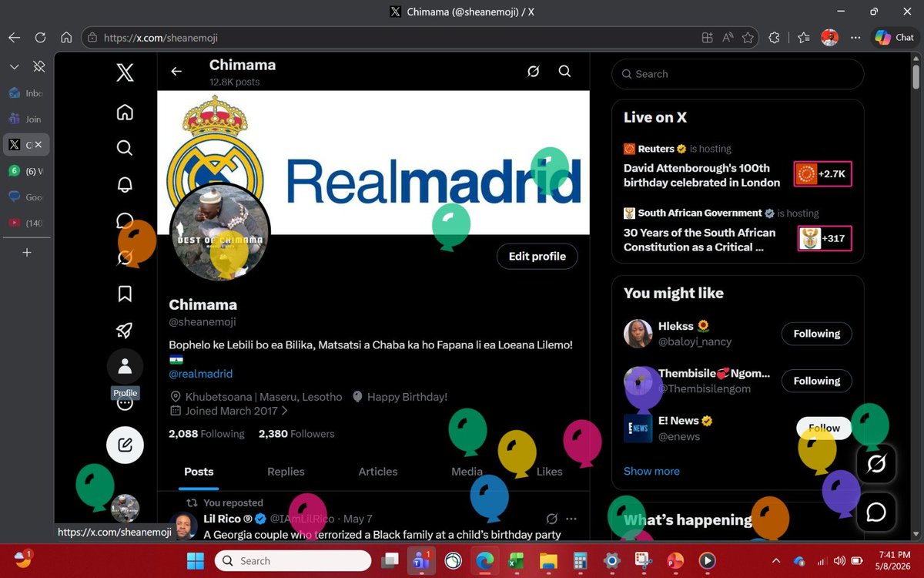Open Hlekss avatar in suggestions
This screenshot has width=924, height=578.
point(638,334)
